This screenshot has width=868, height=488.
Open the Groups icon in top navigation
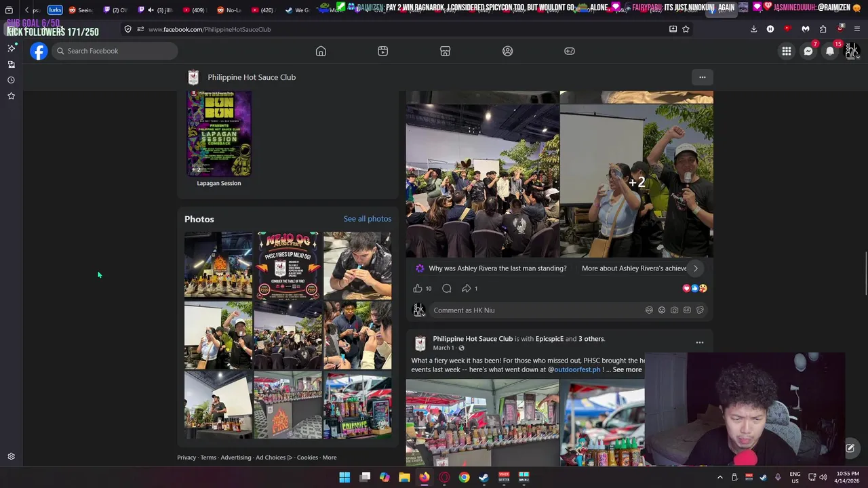[x=507, y=51]
